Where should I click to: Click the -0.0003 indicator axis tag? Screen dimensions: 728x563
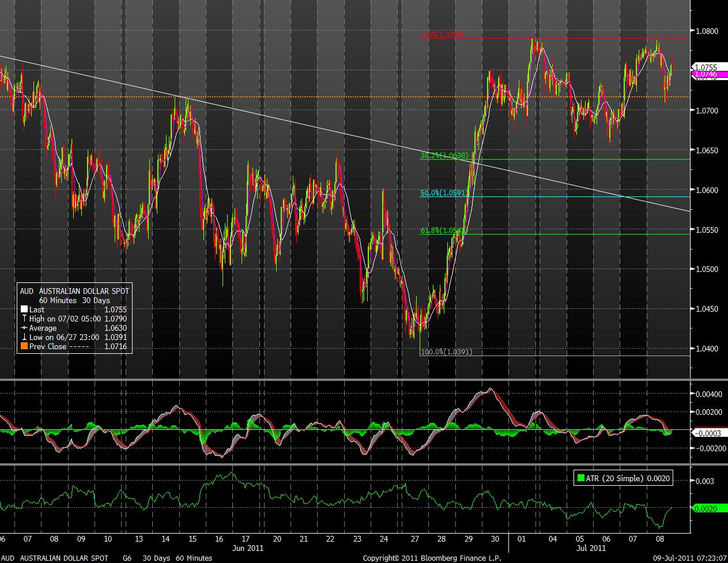706,433
